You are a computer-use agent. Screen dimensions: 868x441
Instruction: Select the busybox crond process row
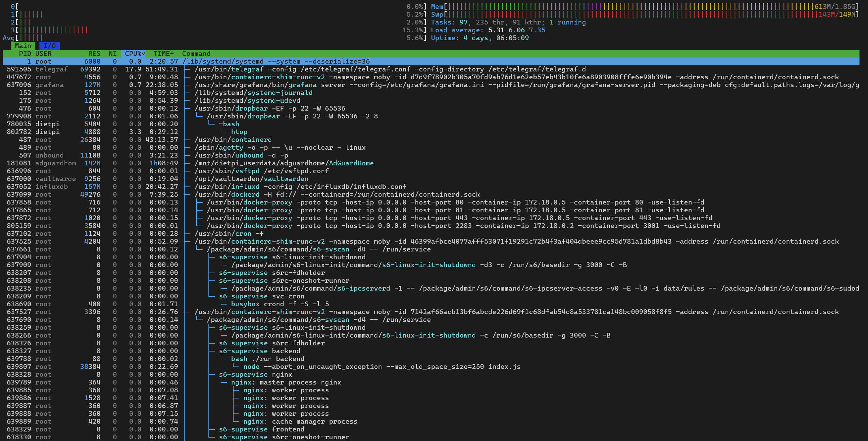(431, 304)
